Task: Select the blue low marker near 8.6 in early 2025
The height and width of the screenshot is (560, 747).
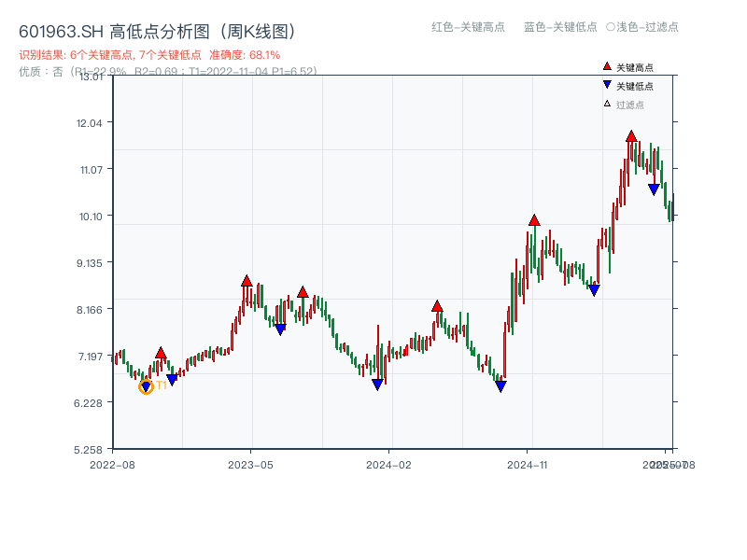Action: [594, 290]
